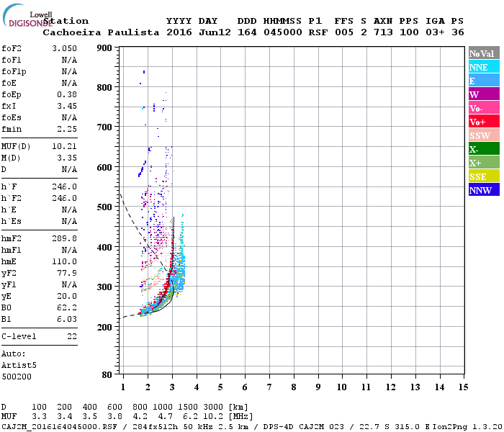Screen dimensions: 504x432
Task: Click the B1 value 6.03
Action: pos(67,319)
